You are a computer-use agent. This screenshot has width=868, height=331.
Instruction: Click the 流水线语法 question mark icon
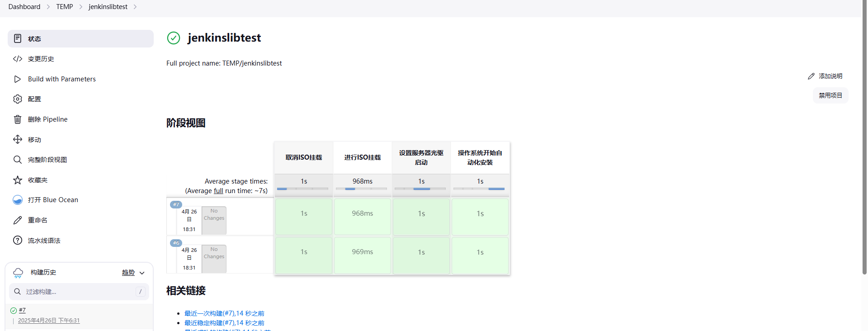[18, 240]
